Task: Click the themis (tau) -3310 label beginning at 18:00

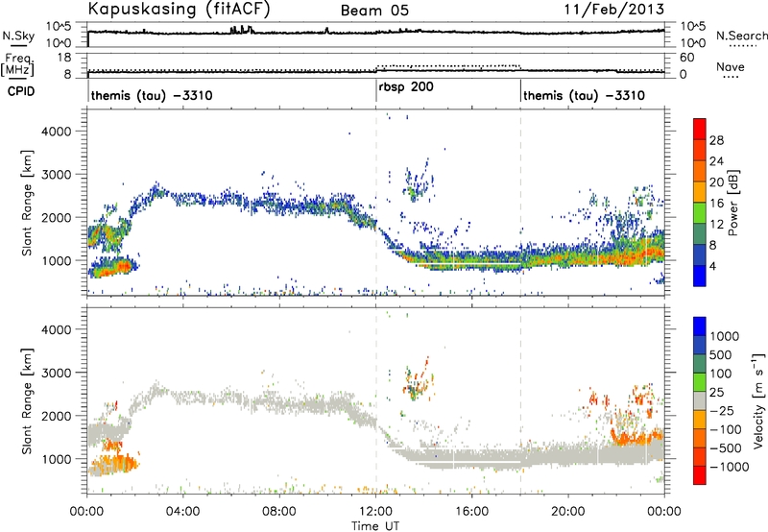Action: coord(585,95)
